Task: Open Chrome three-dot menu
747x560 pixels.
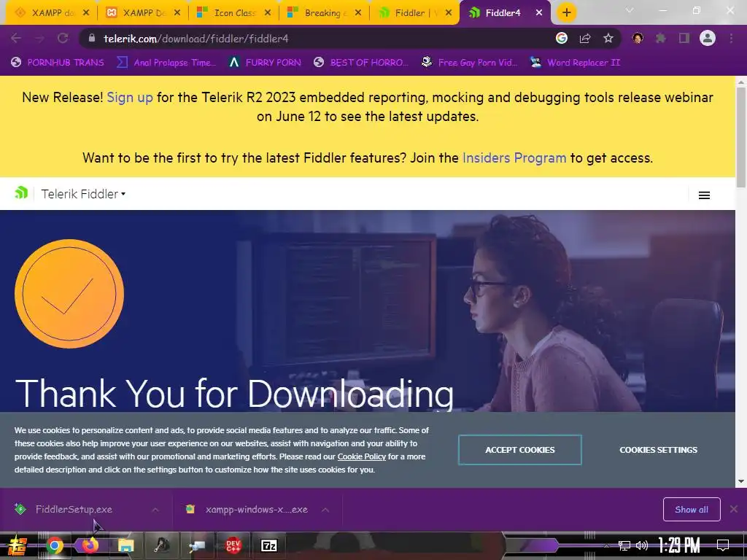Action: tap(731, 38)
